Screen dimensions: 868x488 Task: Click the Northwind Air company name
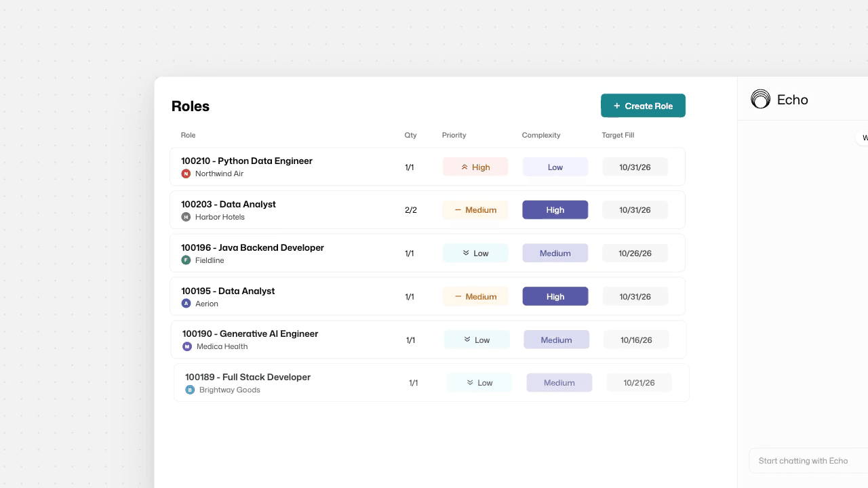[219, 174]
